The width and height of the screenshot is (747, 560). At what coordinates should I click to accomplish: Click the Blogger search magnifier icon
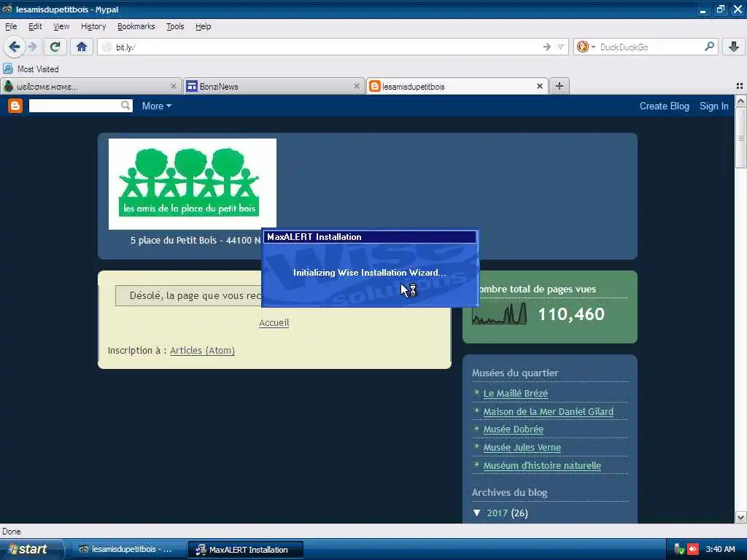click(x=125, y=106)
